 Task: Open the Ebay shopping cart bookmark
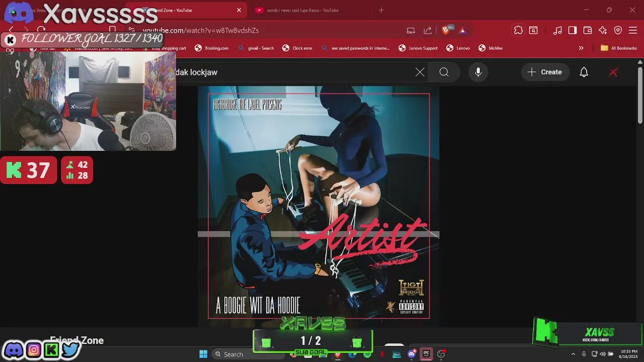point(165,48)
